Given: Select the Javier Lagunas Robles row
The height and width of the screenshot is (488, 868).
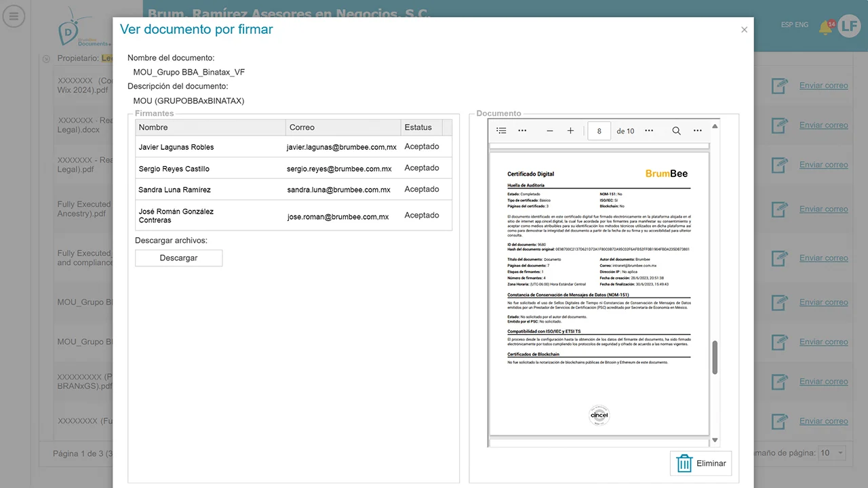Looking at the screenshot, I should pos(294,146).
